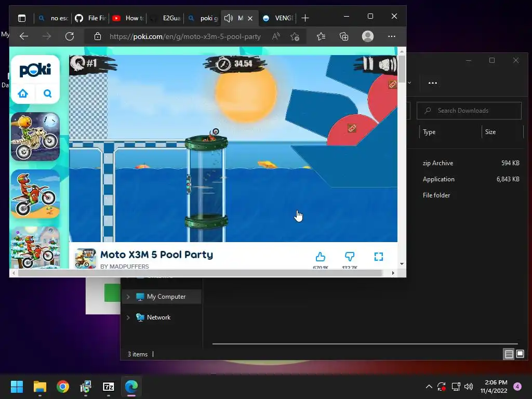
Task: Switch to the E2Gua tab
Action: pos(165,18)
